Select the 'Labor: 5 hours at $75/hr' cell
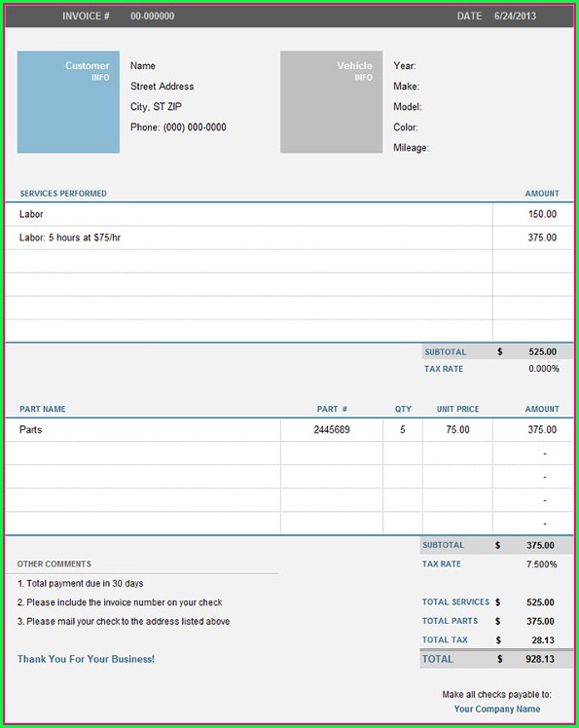579x728 pixels. pyautogui.click(x=248, y=237)
